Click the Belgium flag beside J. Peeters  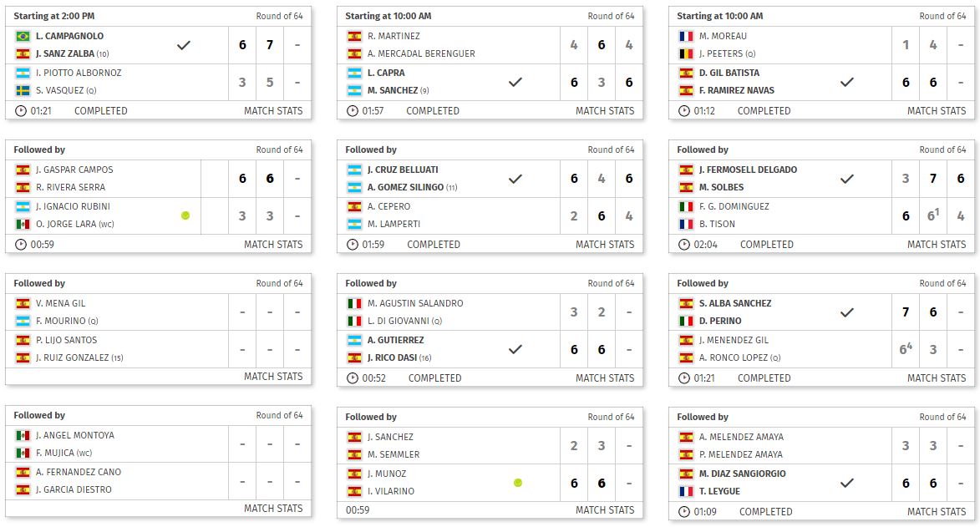tap(686, 53)
